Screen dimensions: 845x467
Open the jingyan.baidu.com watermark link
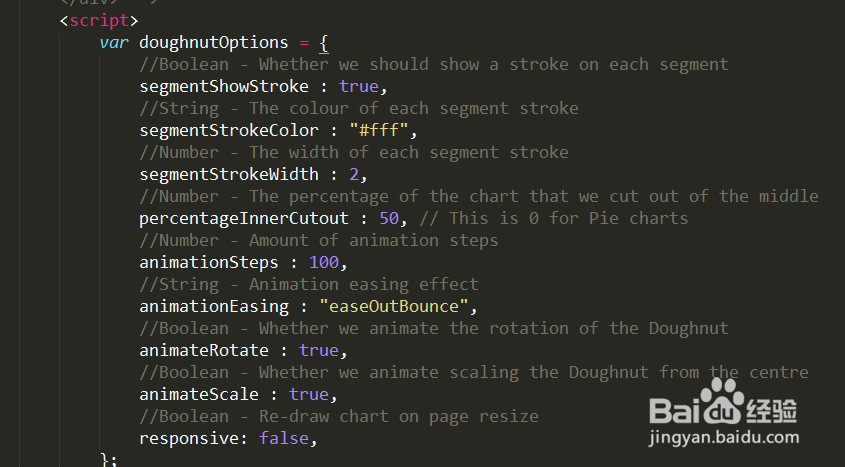tap(724, 438)
